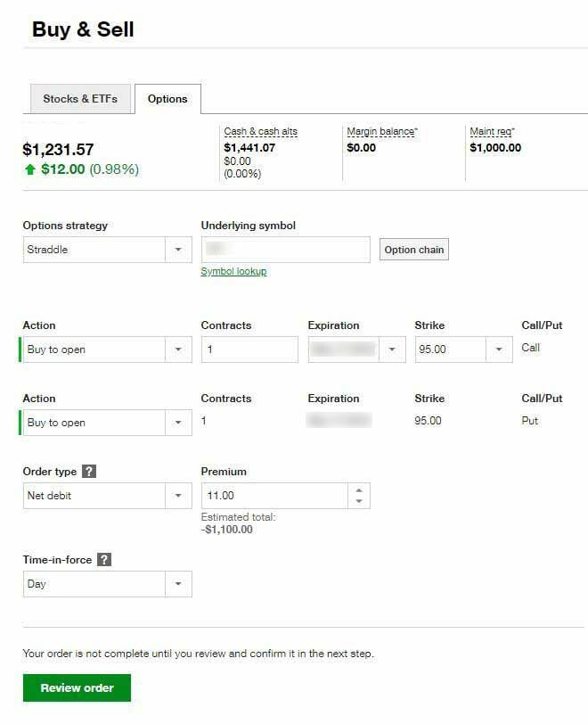Click the Cash & cash alts label
588x724 pixels.
260,132
